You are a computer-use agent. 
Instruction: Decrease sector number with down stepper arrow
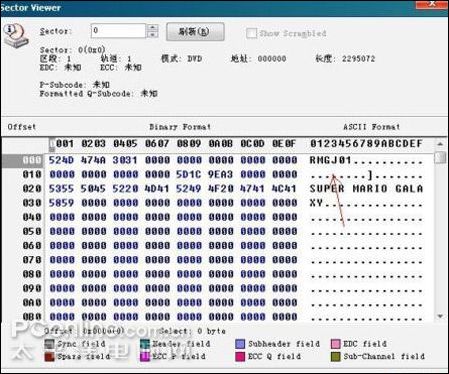(152, 35)
